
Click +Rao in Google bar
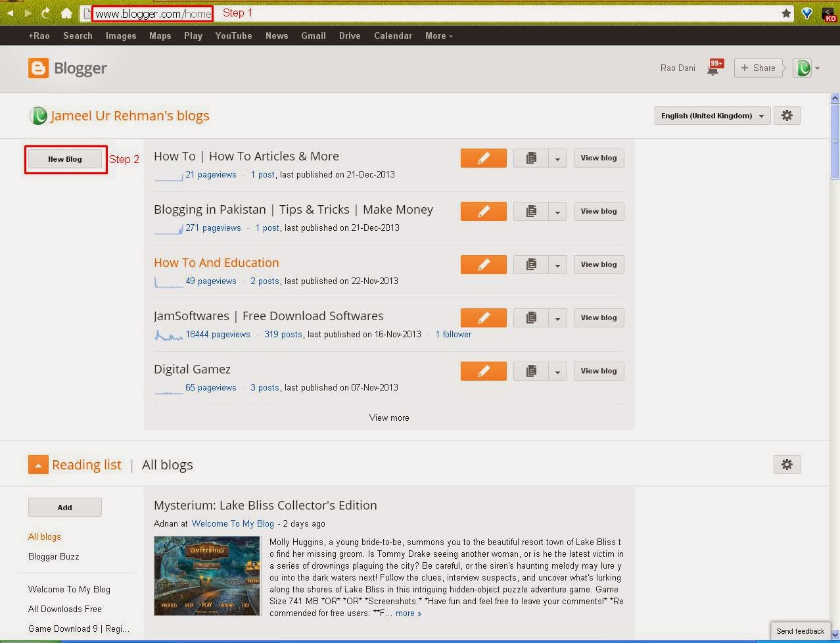pyautogui.click(x=39, y=36)
